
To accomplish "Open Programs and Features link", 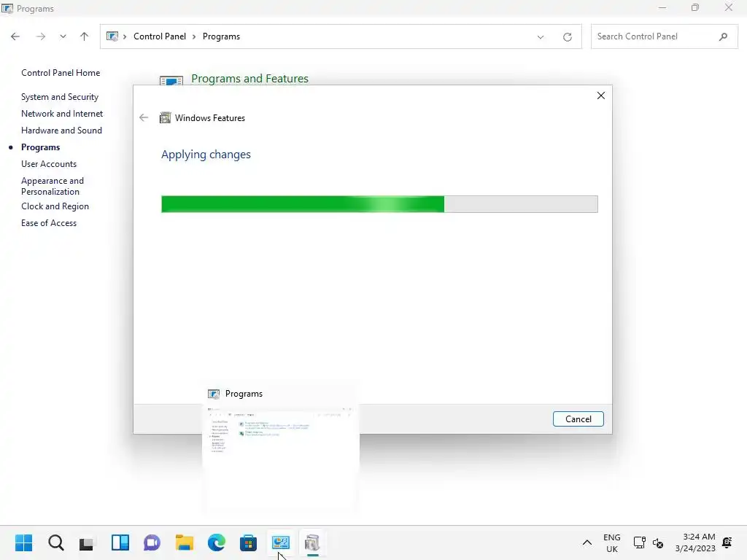I will coord(249,79).
